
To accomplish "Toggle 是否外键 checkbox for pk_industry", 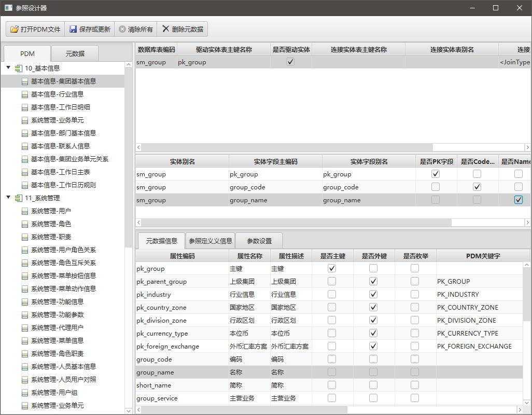I will coord(373,294).
